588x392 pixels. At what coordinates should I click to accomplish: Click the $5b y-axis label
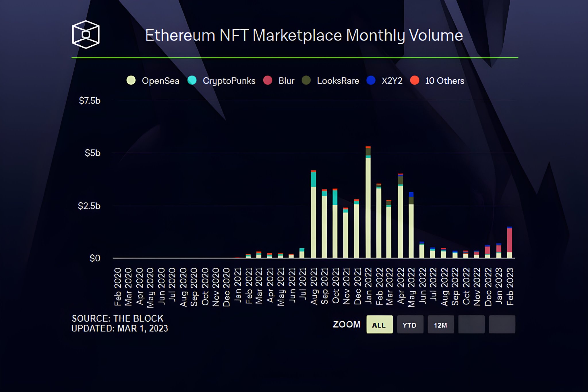pyautogui.click(x=92, y=153)
